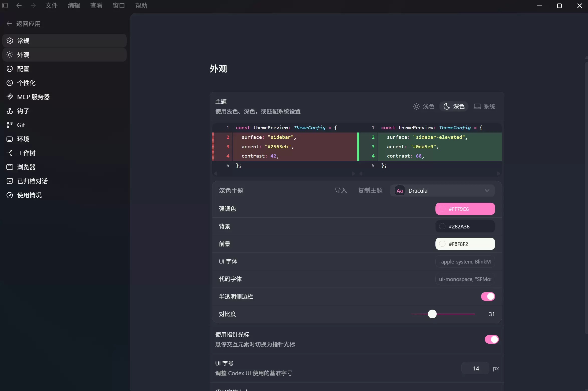Click the moon icon next to 深色
This screenshot has width=588, height=391.
click(447, 106)
